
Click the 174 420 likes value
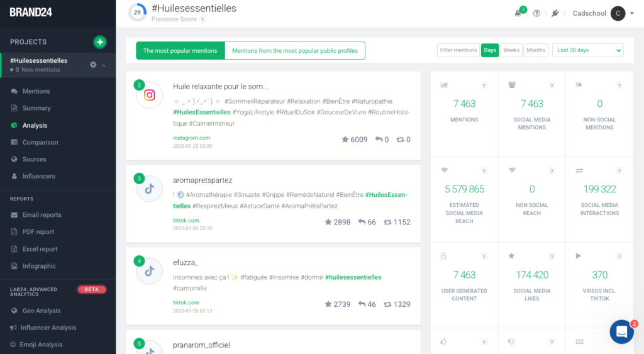pyautogui.click(x=532, y=275)
